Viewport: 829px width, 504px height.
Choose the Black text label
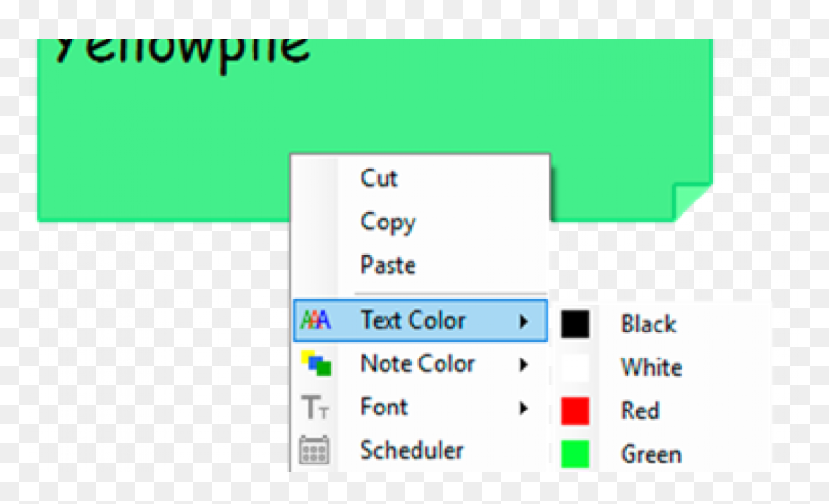pos(648,324)
